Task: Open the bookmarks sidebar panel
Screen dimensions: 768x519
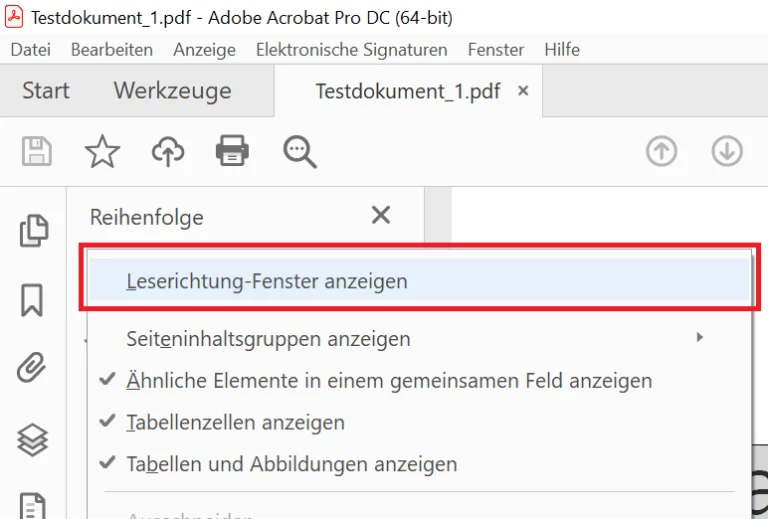Action: (x=33, y=300)
